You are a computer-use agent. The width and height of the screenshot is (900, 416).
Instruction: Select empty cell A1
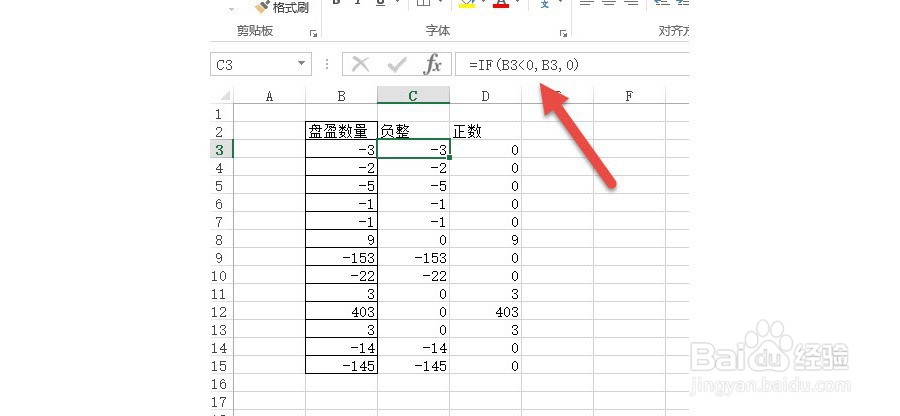pos(270,114)
